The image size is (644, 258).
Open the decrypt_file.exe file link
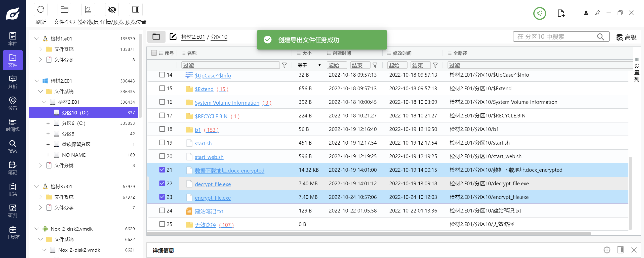213,184
